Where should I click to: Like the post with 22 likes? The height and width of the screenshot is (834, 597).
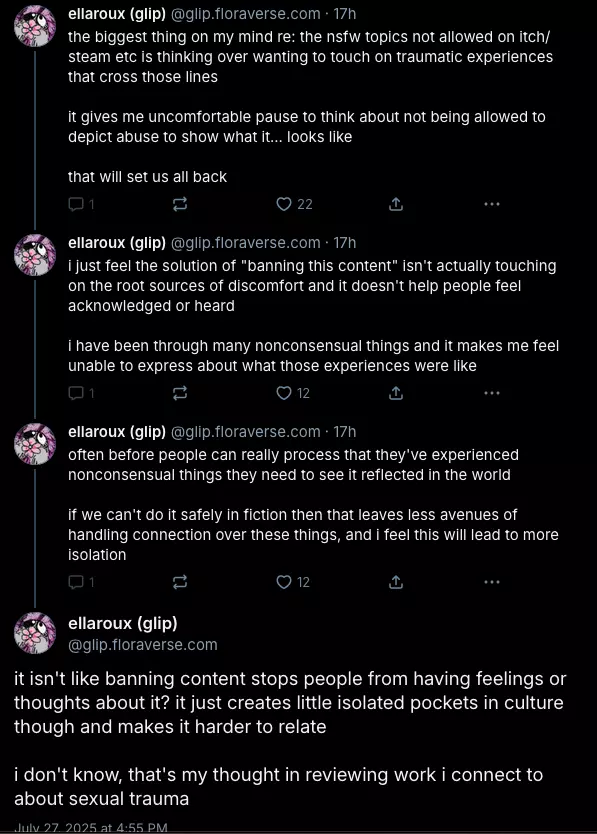[x=294, y=204]
